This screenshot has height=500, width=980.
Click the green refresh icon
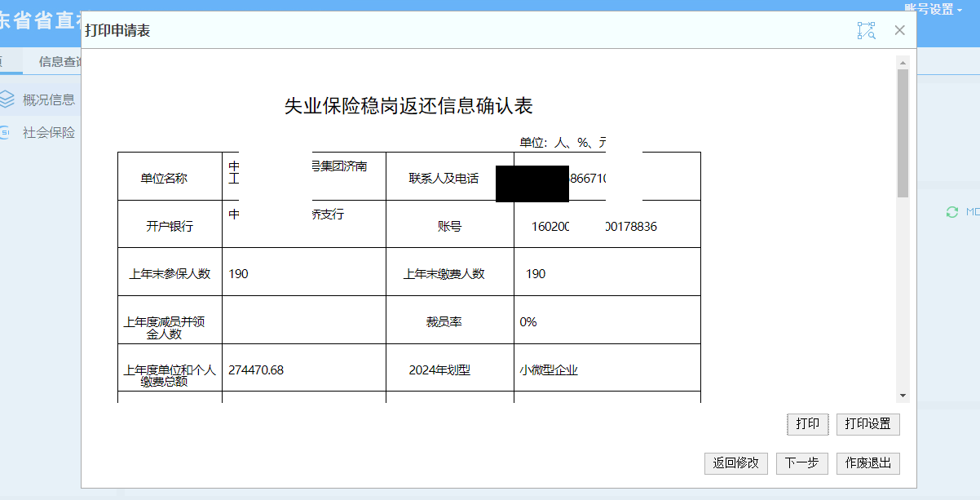pos(951,212)
